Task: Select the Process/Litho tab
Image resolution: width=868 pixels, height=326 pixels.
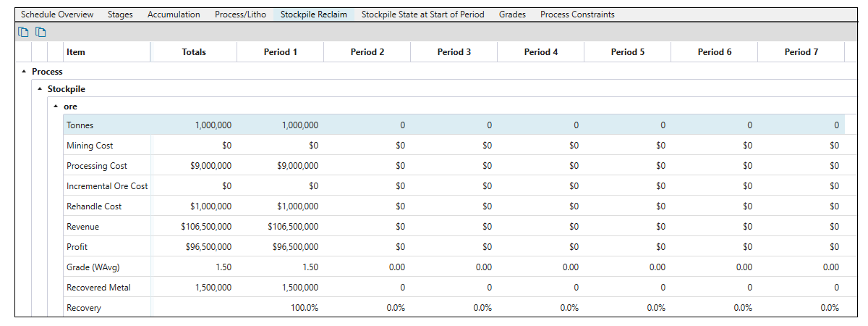Action: tap(240, 14)
